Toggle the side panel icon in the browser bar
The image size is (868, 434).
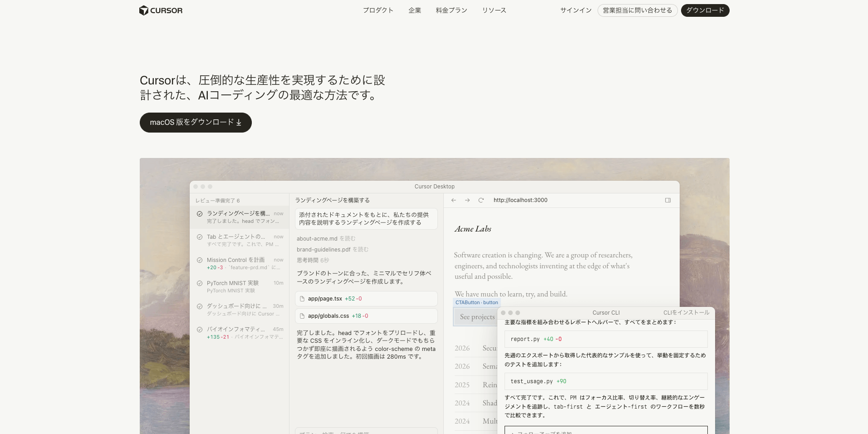coord(668,200)
